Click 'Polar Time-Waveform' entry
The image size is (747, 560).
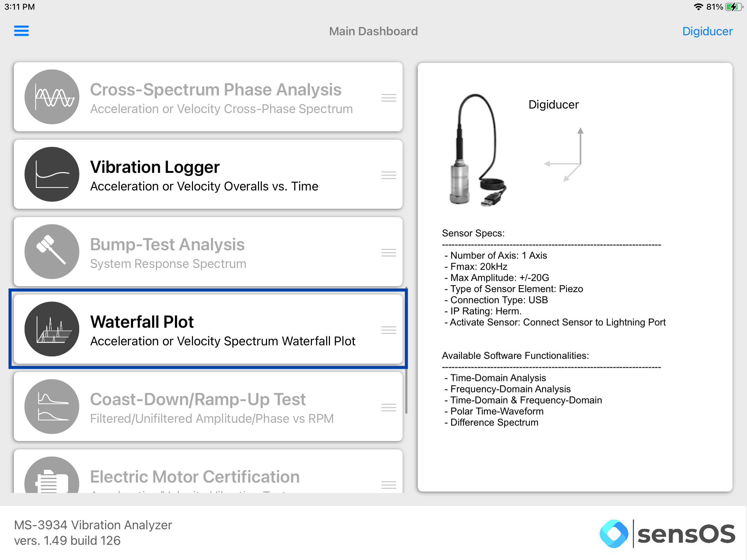pos(494,411)
